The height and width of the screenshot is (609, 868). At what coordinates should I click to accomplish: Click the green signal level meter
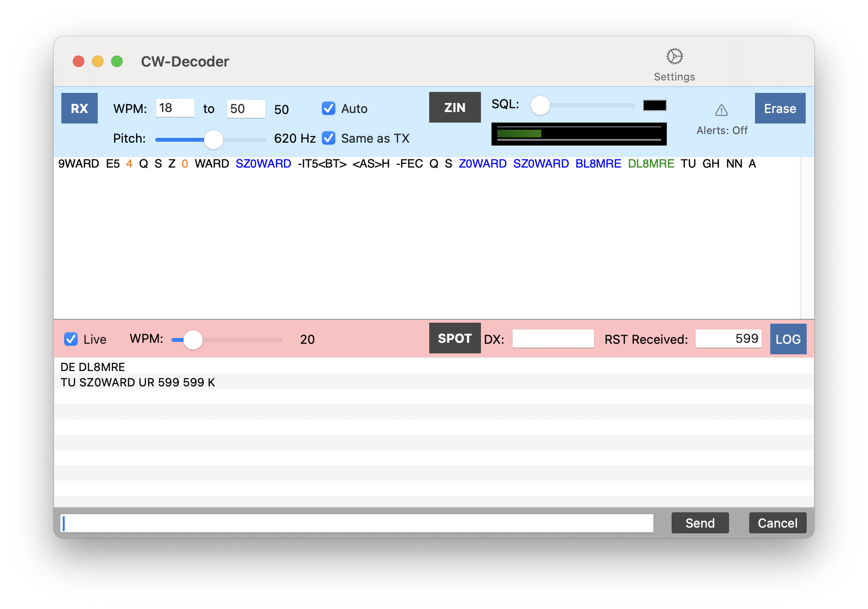(579, 134)
